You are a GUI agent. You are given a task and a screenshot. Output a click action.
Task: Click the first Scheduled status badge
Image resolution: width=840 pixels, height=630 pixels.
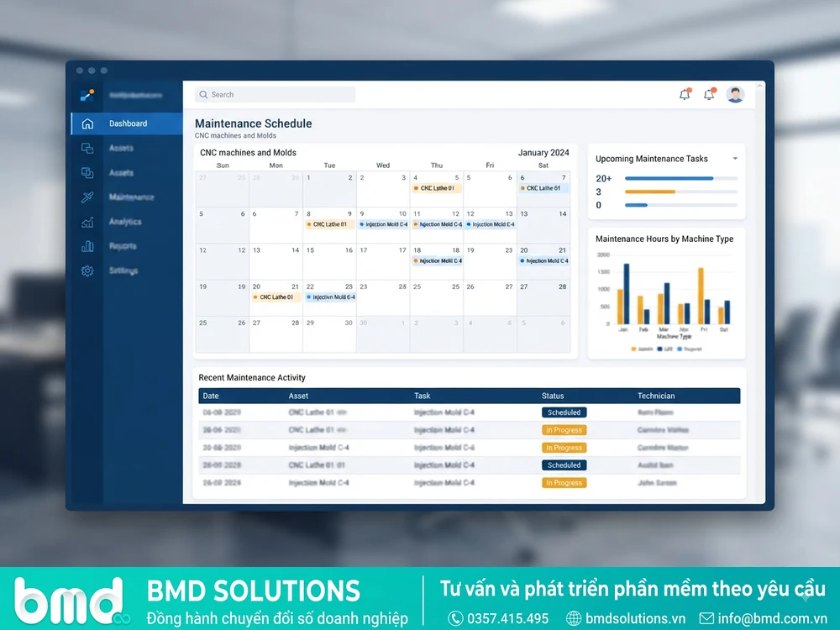564,412
